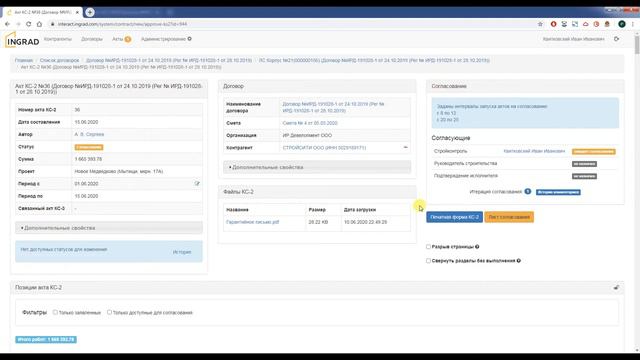Click the INGRAD logo
640x360 pixels.
click(22, 40)
